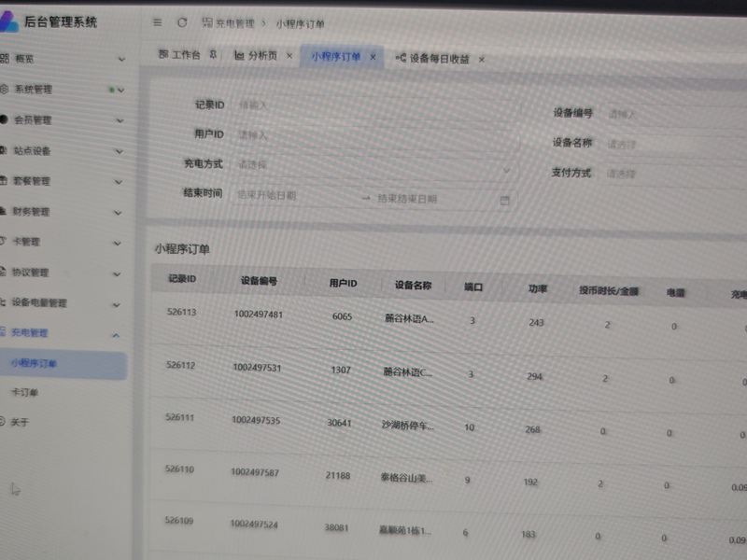The height and width of the screenshot is (560, 747).
Task: Expand the 协议管理 menu chevron
Action: (118, 274)
